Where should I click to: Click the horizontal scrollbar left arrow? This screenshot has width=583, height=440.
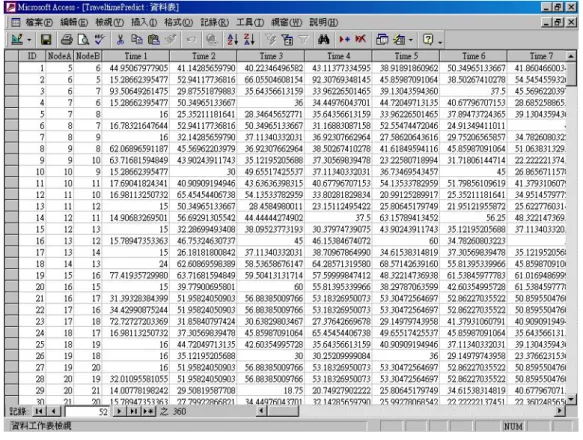tap(262, 411)
